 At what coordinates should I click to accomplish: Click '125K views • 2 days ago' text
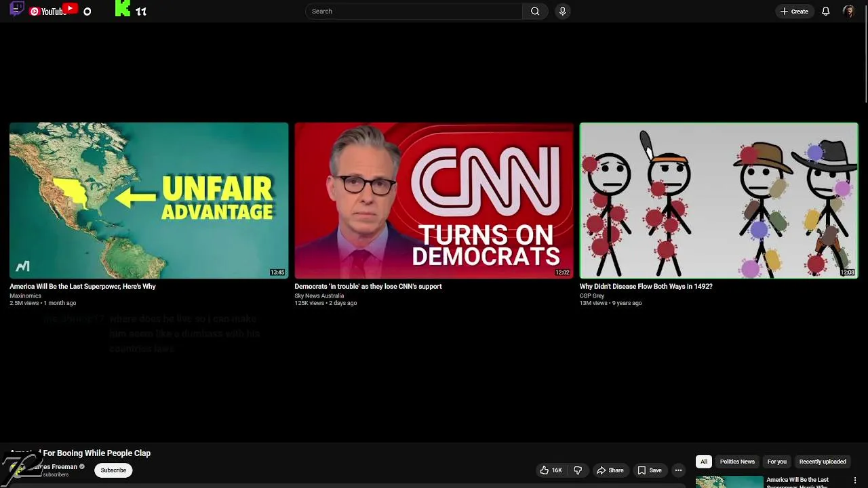pos(325,303)
